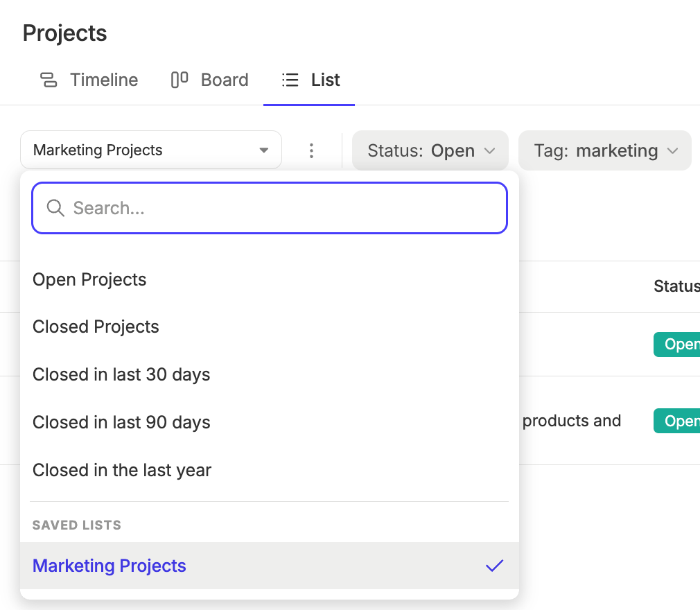700x610 pixels.
Task: Focus the Search field in dropdown
Action: click(x=270, y=208)
